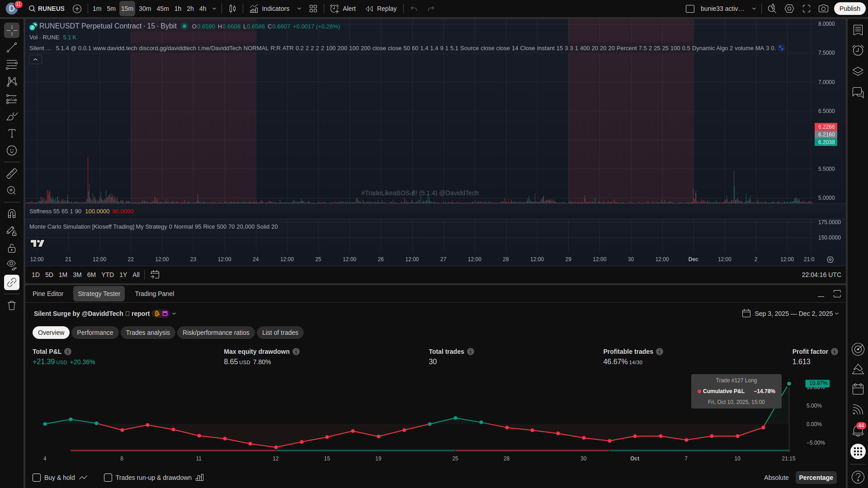Switch to the Pine Editor tab
868x488 pixels.
coord(48,294)
